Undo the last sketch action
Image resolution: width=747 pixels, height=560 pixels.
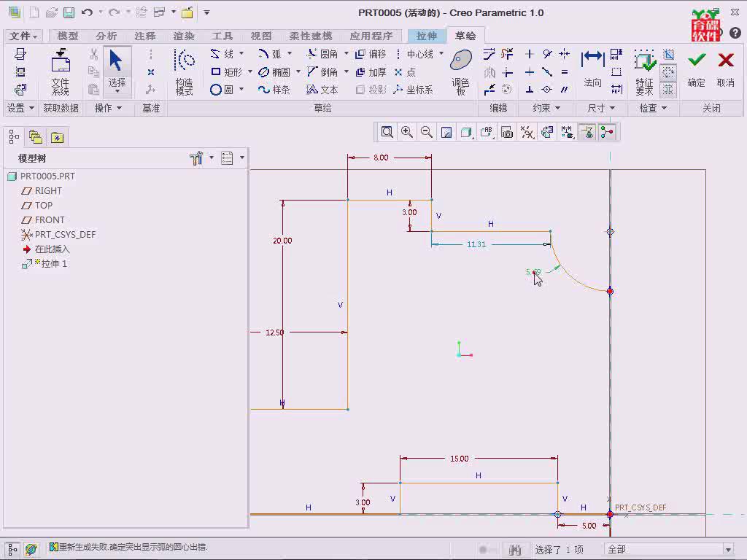pos(87,13)
